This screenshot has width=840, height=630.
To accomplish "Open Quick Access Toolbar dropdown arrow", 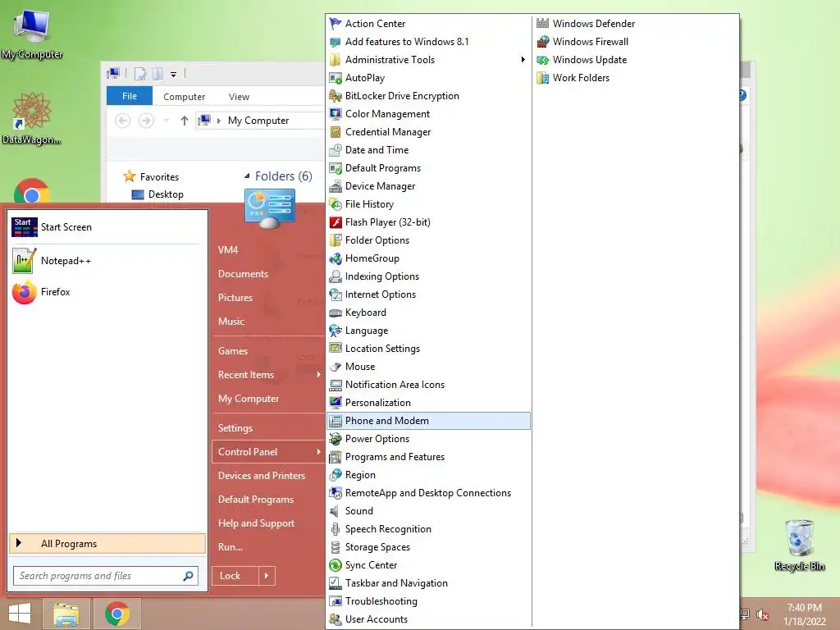I will pos(174,75).
